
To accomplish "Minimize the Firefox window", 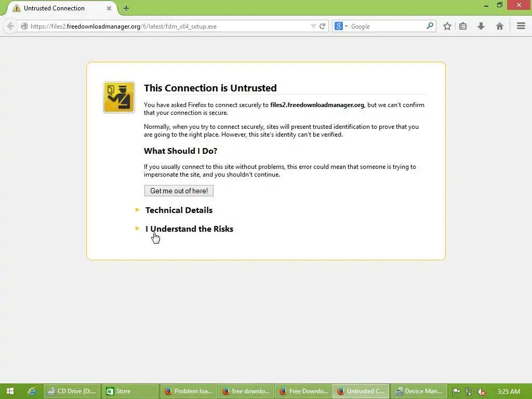I will (x=486, y=6).
